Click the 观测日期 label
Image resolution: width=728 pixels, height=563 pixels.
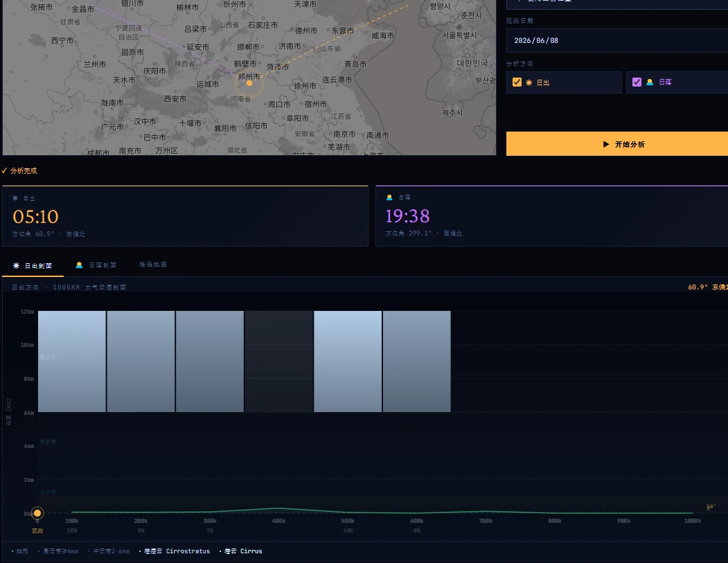point(520,21)
